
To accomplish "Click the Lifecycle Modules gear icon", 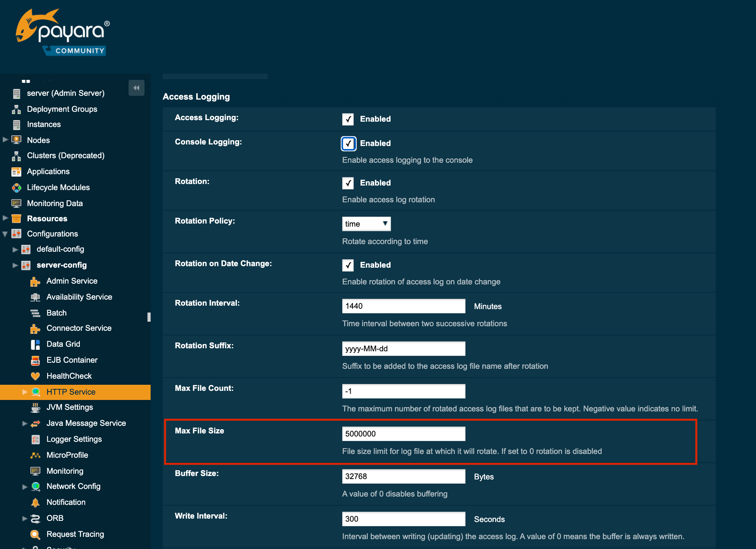I will pos(16,187).
